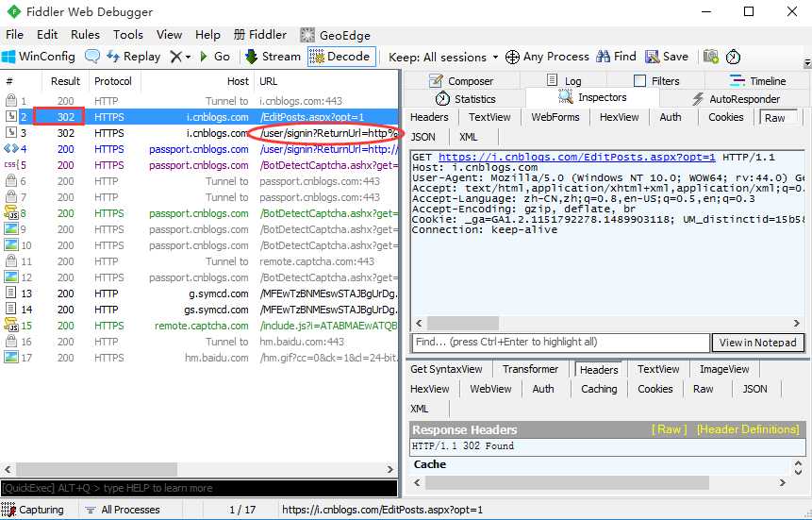
Task: Open the Rules menu
Action: pos(86,35)
